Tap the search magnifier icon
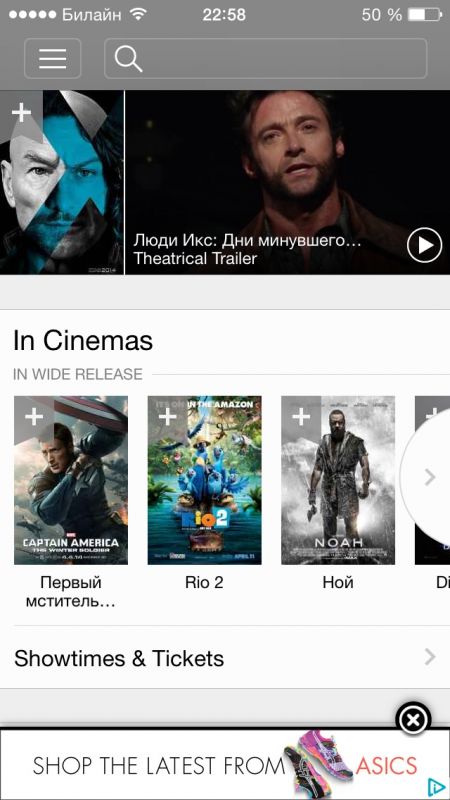The image size is (450, 800). [128, 59]
